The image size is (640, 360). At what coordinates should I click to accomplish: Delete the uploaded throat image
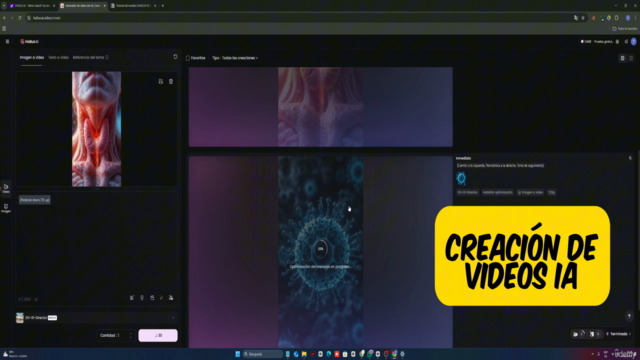(171, 82)
